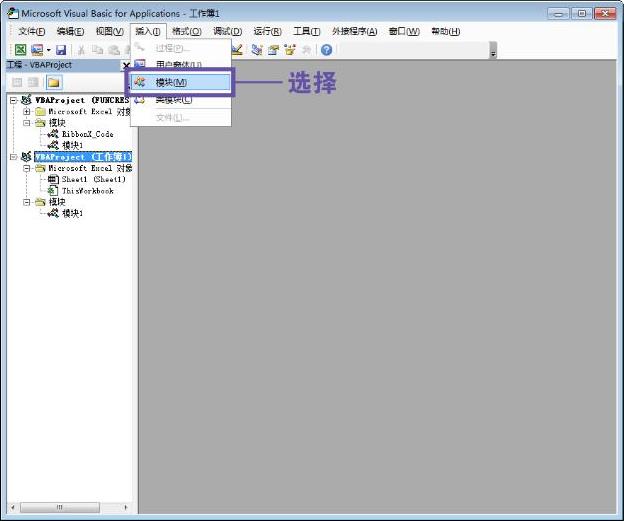
Task: Click the FUNCRES VBAProject icon
Action: pos(26,100)
